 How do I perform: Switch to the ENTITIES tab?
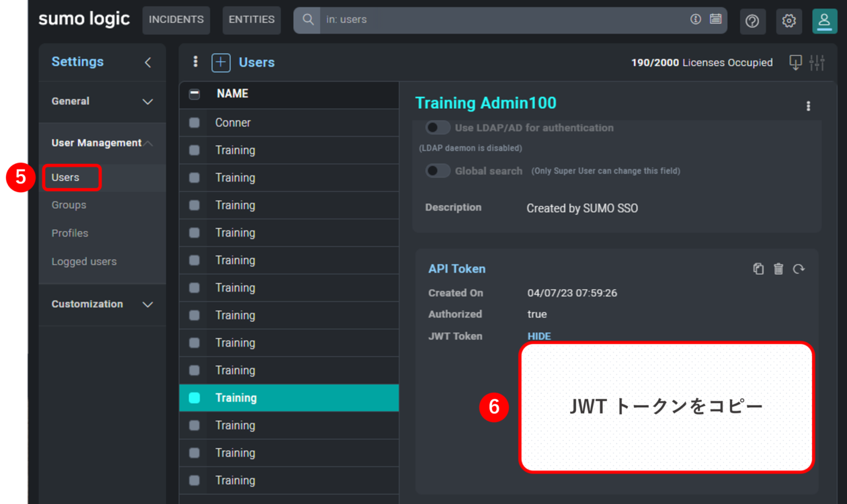pos(251,20)
